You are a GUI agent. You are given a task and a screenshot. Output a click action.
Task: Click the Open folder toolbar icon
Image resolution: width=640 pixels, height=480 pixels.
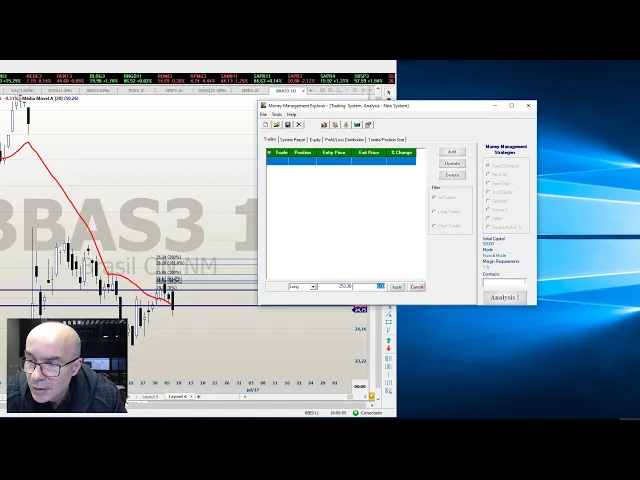pyautogui.click(x=276, y=125)
